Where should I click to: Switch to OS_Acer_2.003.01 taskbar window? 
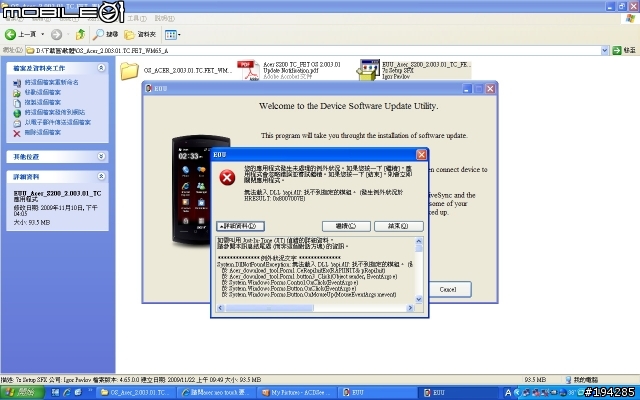click(137, 393)
